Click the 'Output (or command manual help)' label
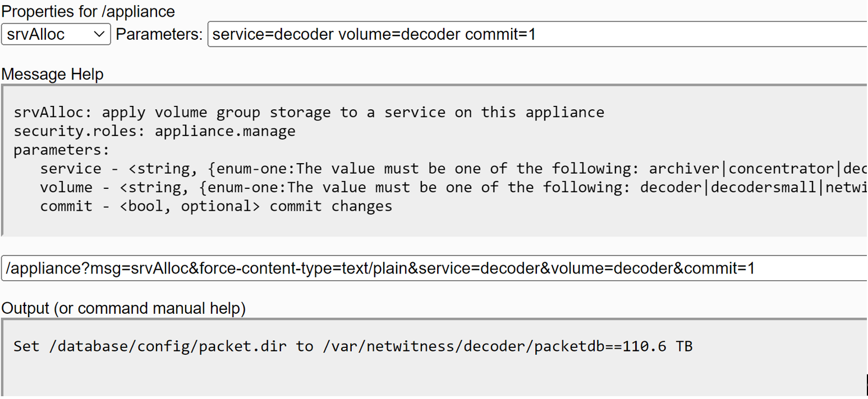 [123, 308]
